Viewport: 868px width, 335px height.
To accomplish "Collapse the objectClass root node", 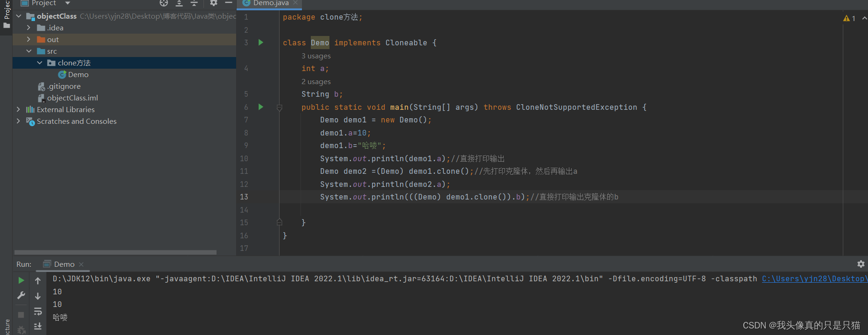I will pyautogui.click(x=19, y=16).
